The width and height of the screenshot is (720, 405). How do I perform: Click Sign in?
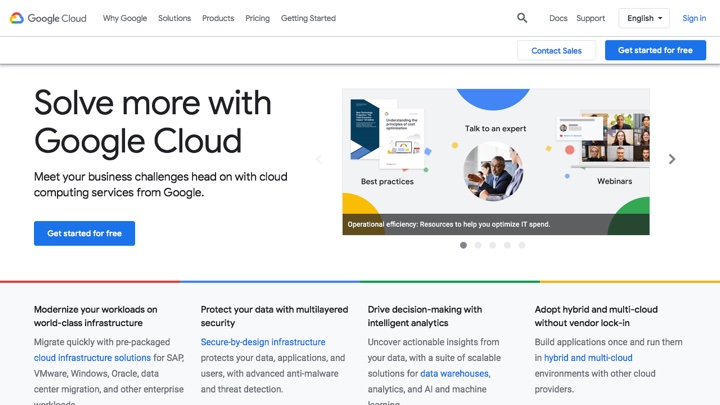point(694,18)
